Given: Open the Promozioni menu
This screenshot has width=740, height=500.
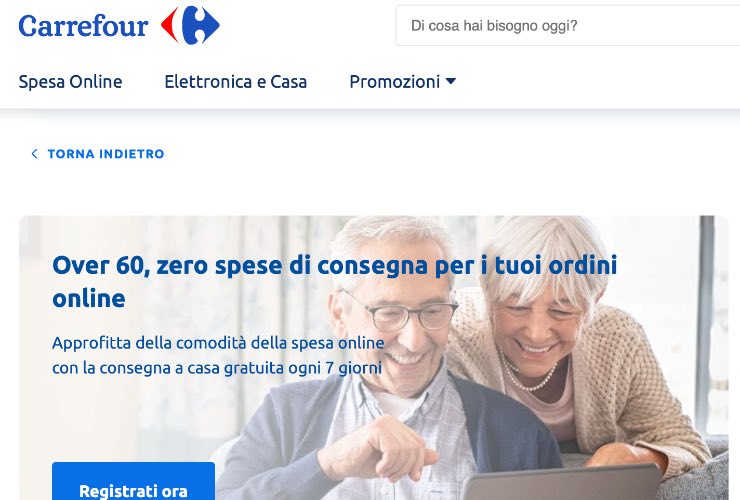Looking at the screenshot, I should [x=403, y=82].
